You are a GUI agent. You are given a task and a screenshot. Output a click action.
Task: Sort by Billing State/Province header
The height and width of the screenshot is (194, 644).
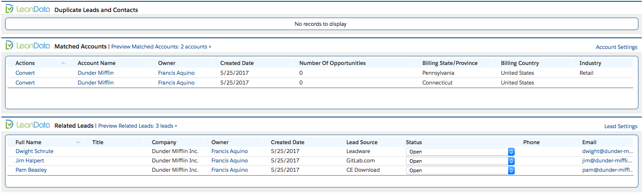click(451, 63)
